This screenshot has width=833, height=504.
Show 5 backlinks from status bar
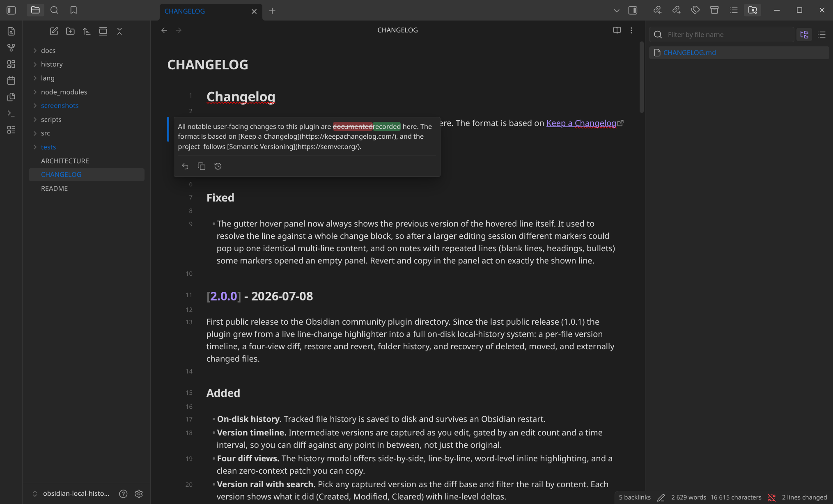point(635,497)
